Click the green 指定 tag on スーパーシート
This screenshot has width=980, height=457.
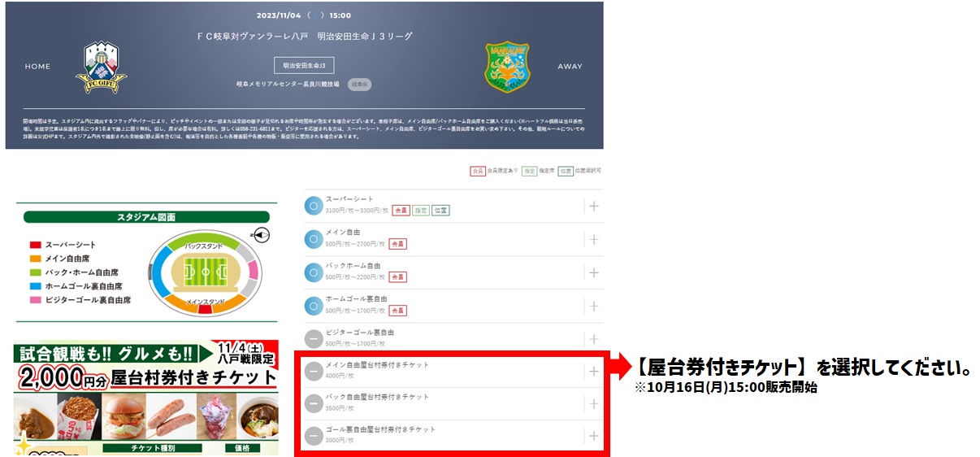coord(420,211)
